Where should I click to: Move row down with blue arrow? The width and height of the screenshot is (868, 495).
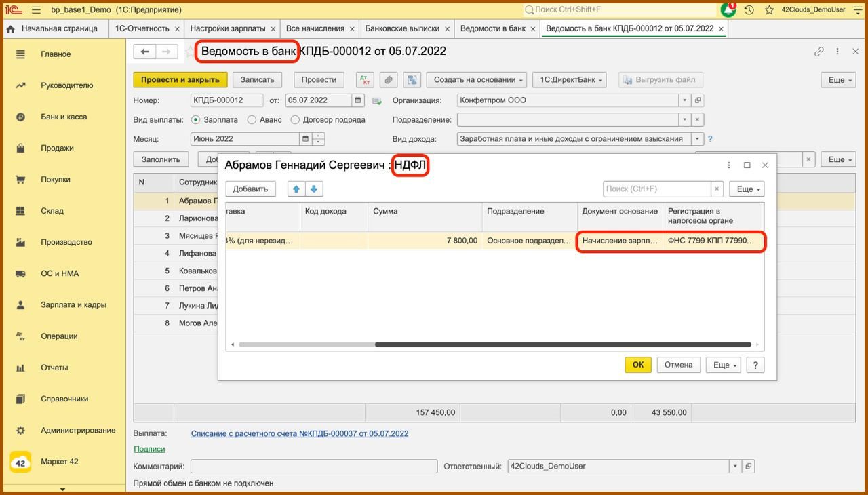pos(314,189)
